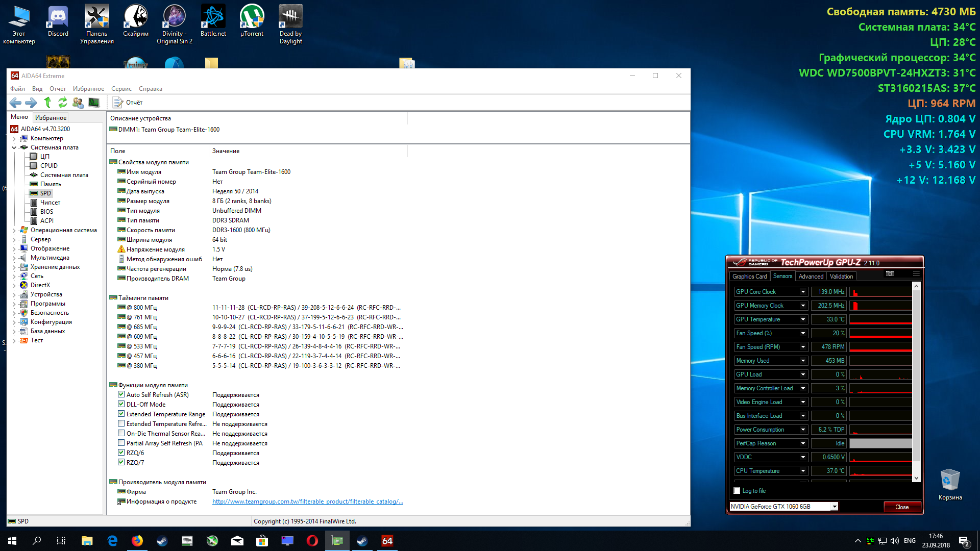The image size is (980, 551).
Task: Expand the Компьютер tree node
Action: click(x=14, y=138)
